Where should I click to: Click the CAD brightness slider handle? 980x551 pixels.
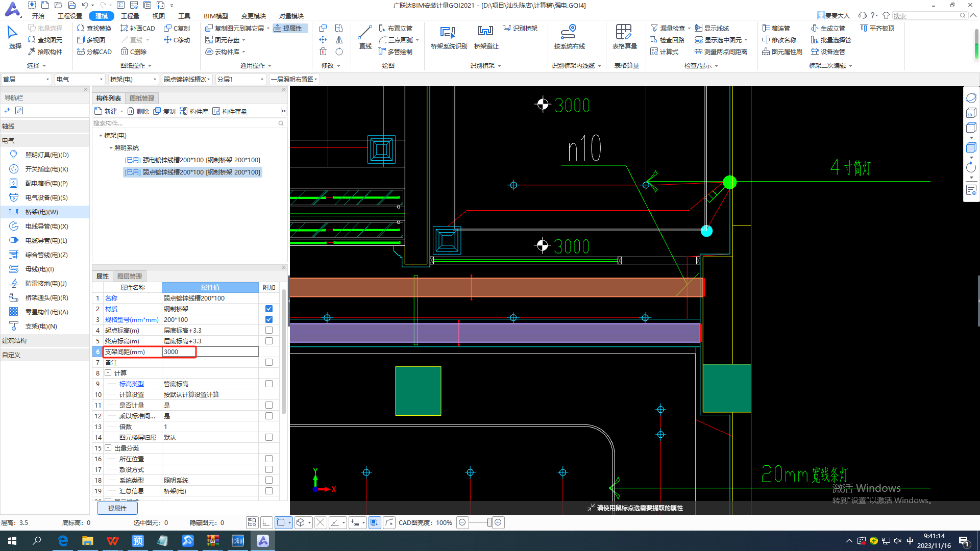[489, 522]
